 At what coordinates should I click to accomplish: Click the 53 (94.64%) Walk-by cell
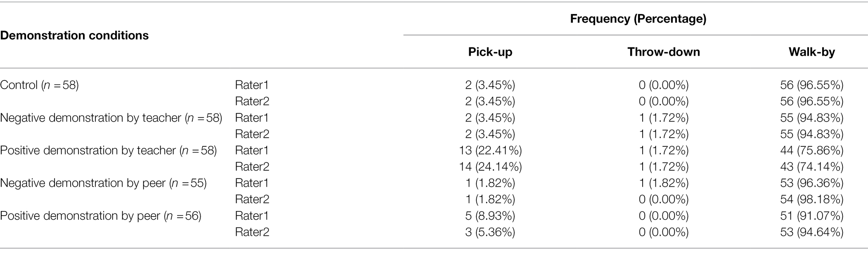pyautogui.click(x=812, y=232)
